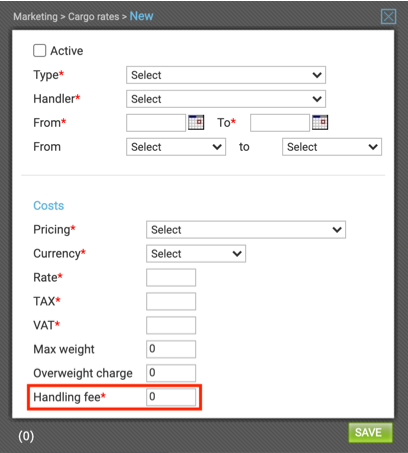Open the Handler select list
This screenshot has width=408, height=453.
click(226, 99)
